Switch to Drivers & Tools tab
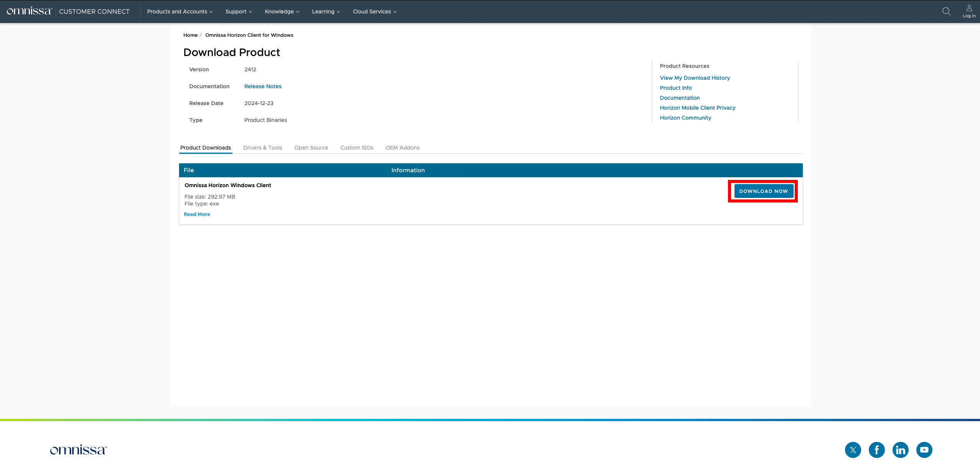This screenshot has width=980, height=471. [x=262, y=148]
